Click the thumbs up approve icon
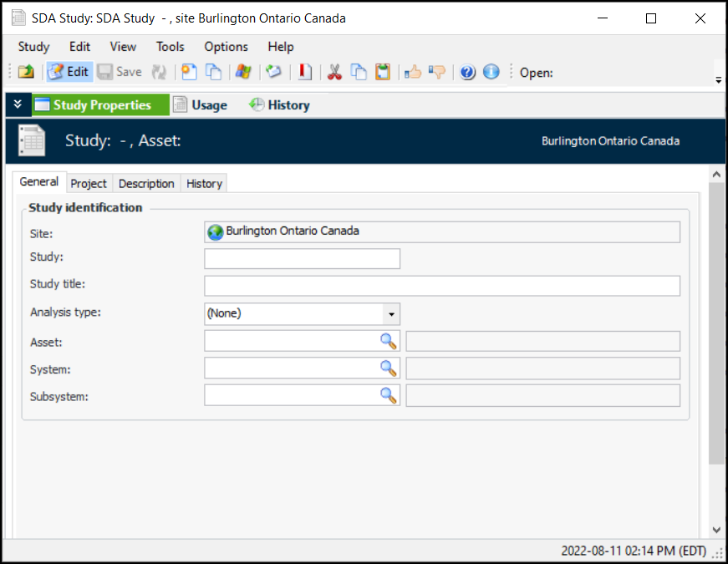The height and width of the screenshot is (564, 728). coord(412,72)
